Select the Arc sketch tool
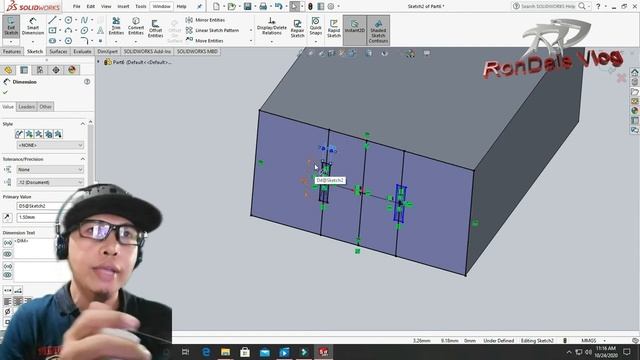 (x=68, y=30)
